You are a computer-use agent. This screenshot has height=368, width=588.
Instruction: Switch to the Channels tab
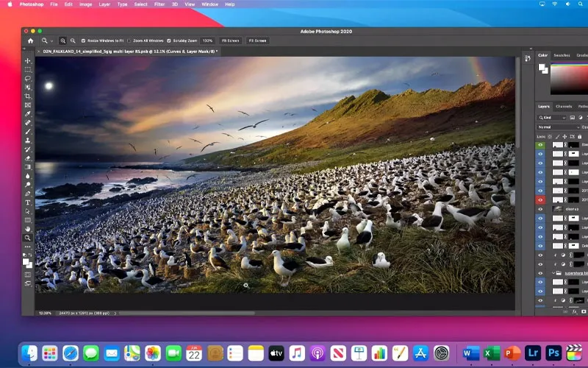564,106
